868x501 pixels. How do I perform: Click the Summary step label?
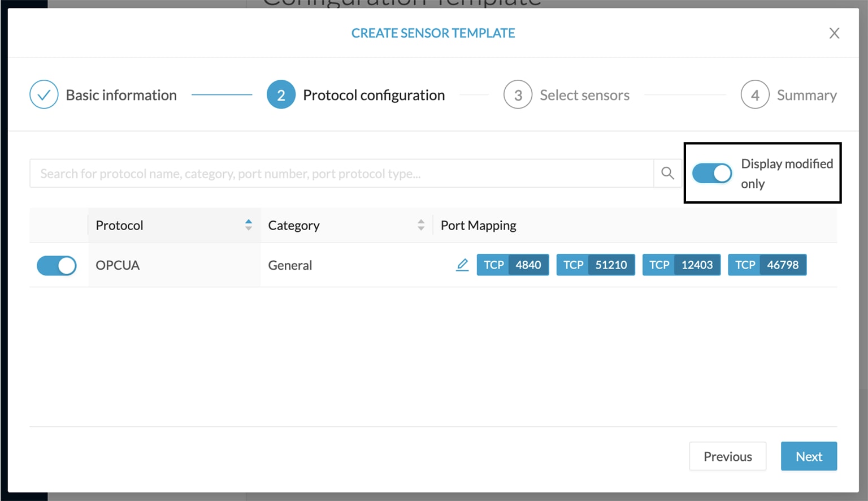click(806, 95)
